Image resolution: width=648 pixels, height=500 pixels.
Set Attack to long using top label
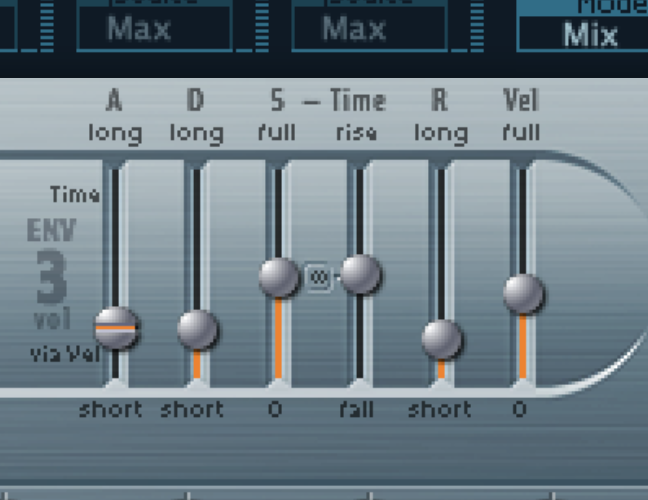(x=115, y=133)
